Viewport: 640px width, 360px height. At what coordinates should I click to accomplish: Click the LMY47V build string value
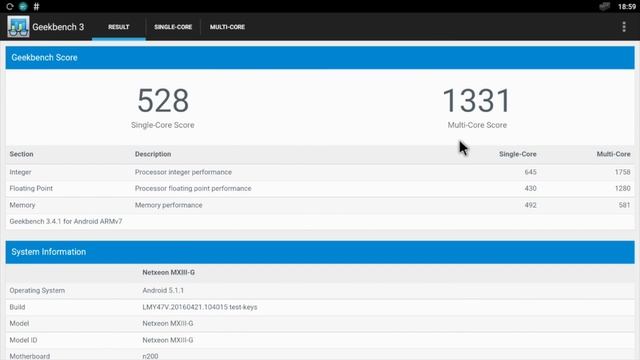200,307
